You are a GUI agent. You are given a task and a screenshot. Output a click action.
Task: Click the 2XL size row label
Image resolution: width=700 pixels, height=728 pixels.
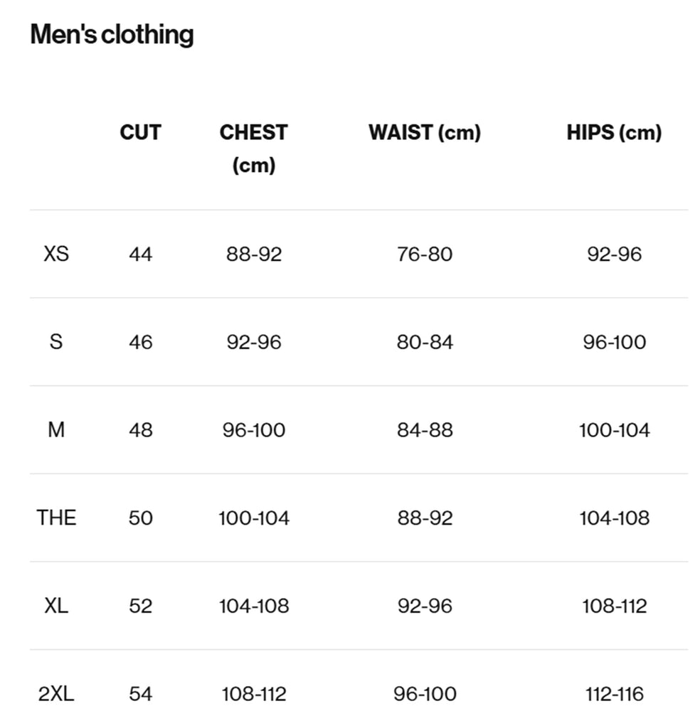point(56,694)
